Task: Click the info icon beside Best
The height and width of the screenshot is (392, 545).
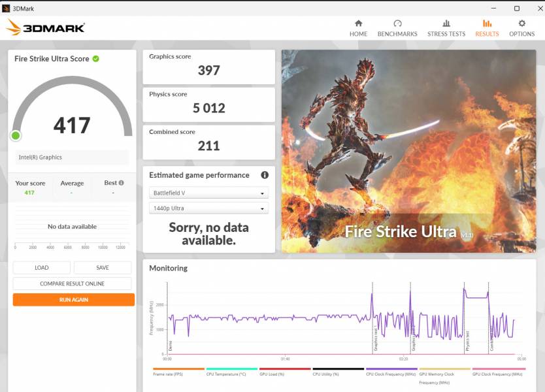Action: coord(122,183)
